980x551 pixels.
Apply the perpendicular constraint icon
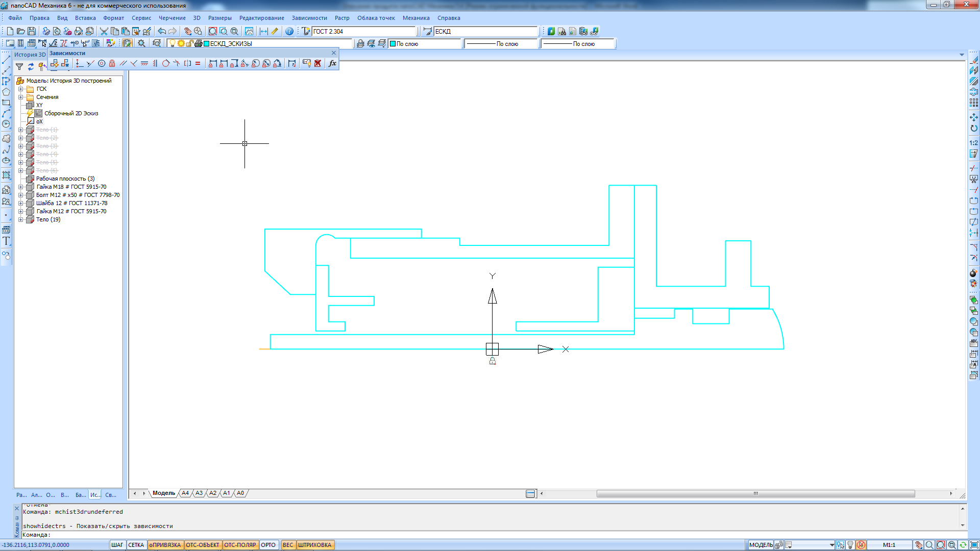(134, 63)
